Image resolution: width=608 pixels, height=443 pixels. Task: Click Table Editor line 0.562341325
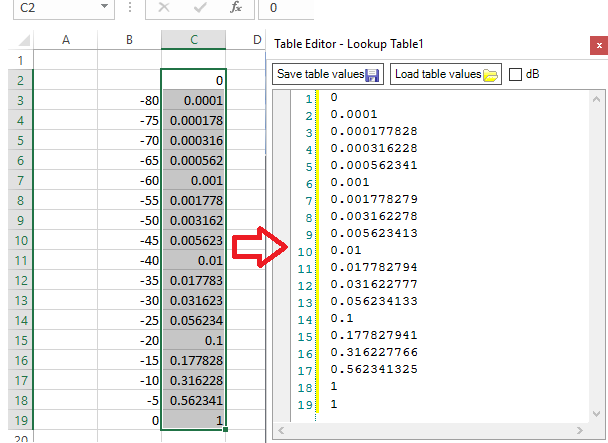(374, 370)
